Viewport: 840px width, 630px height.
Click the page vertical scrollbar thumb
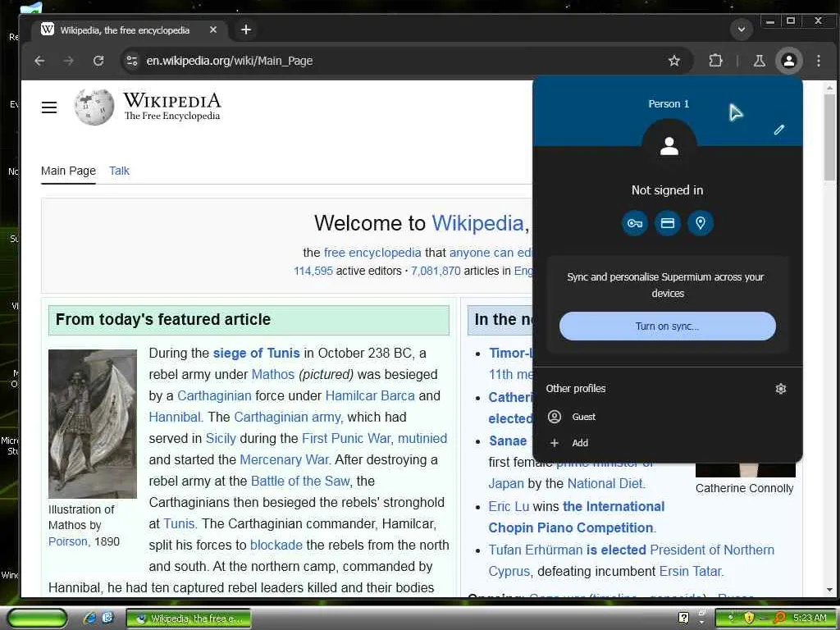pyautogui.click(x=829, y=137)
